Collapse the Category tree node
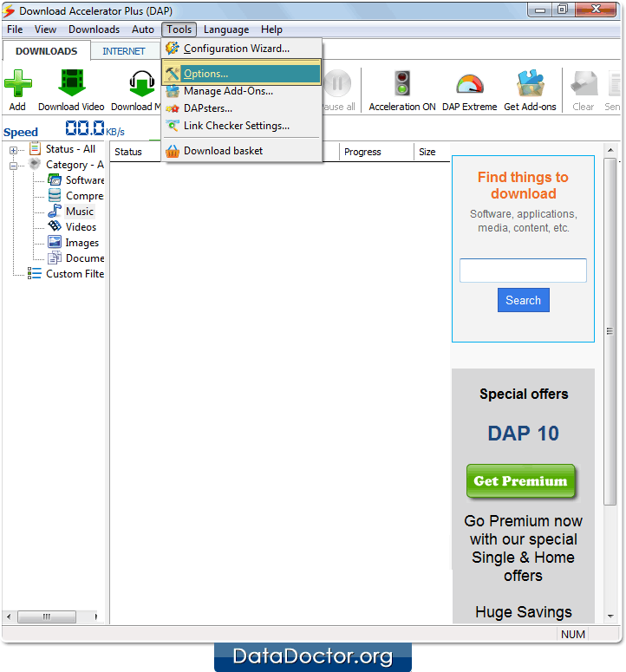This screenshot has width=626, height=672. coord(13,166)
